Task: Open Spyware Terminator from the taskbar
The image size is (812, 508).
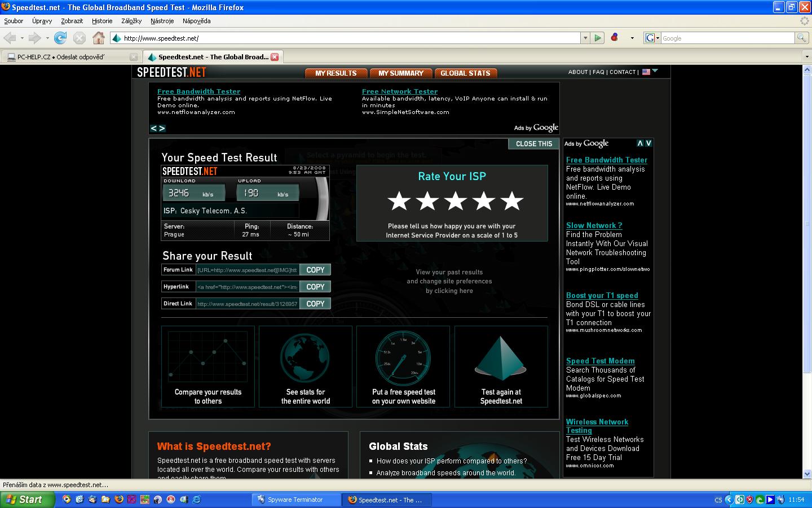Action: [x=296, y=500]
